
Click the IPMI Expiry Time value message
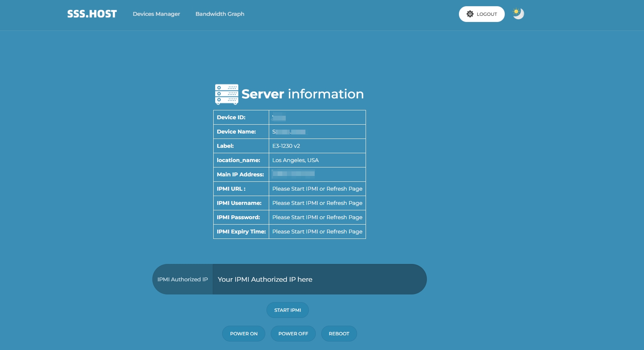[x=317, y=232]
